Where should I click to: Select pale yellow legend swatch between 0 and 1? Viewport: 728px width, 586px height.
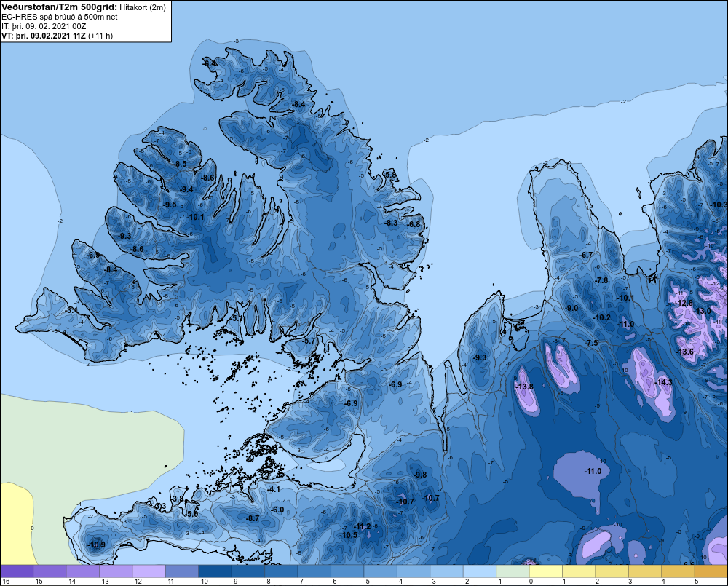coord(546,571)
